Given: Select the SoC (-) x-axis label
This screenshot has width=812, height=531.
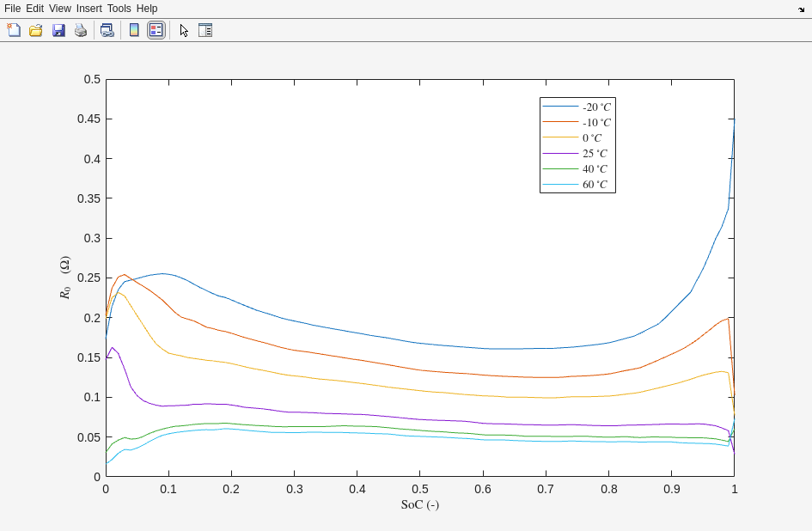Looking at the screenshot, I should 419,504.
